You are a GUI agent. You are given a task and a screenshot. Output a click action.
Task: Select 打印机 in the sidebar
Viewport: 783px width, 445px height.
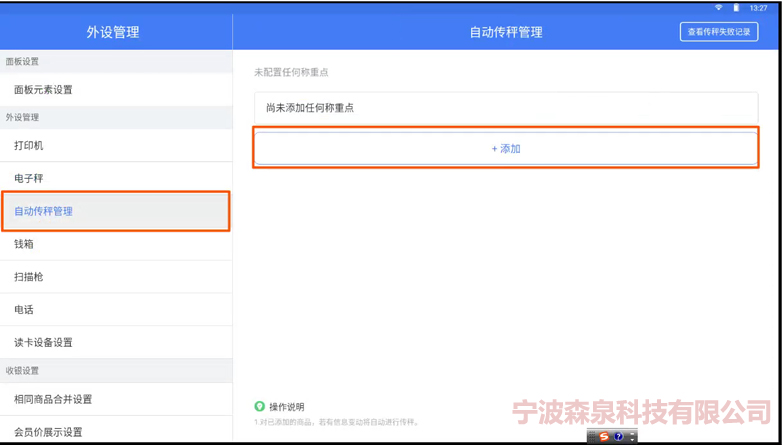pyautogui.click(x=29, y=146)
